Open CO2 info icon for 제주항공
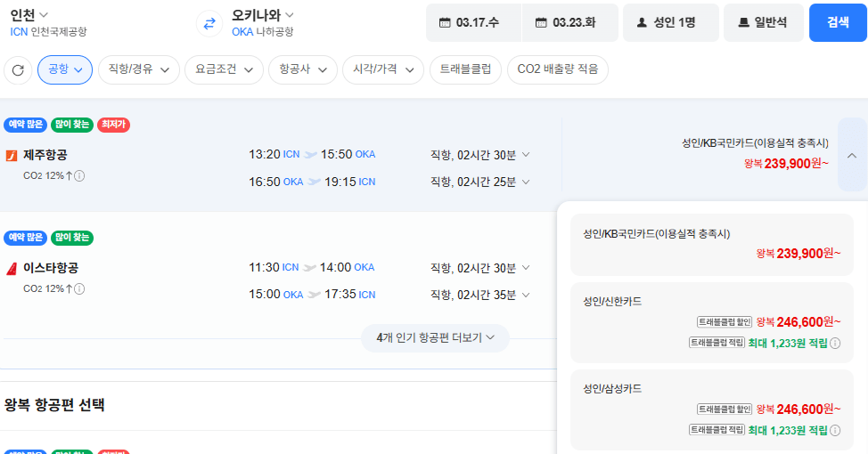Image resolution: width=868 pixels, height=454 pixels. pos(79,176)
